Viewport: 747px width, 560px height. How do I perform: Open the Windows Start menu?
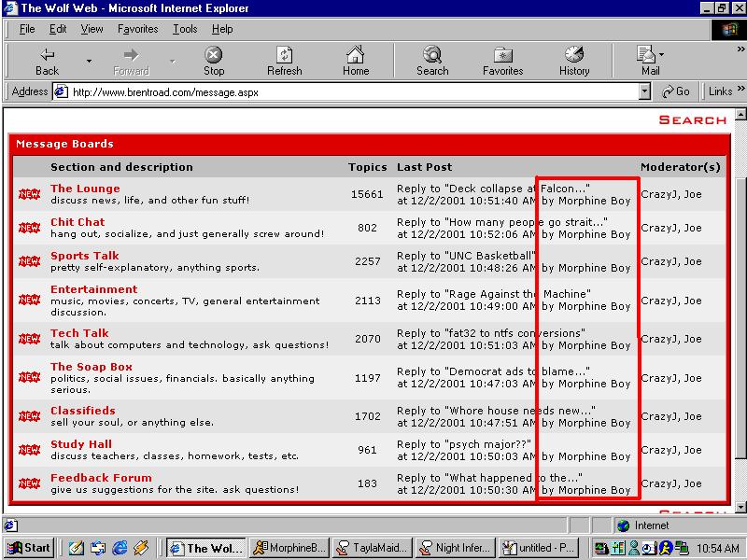tap(28, 548)
